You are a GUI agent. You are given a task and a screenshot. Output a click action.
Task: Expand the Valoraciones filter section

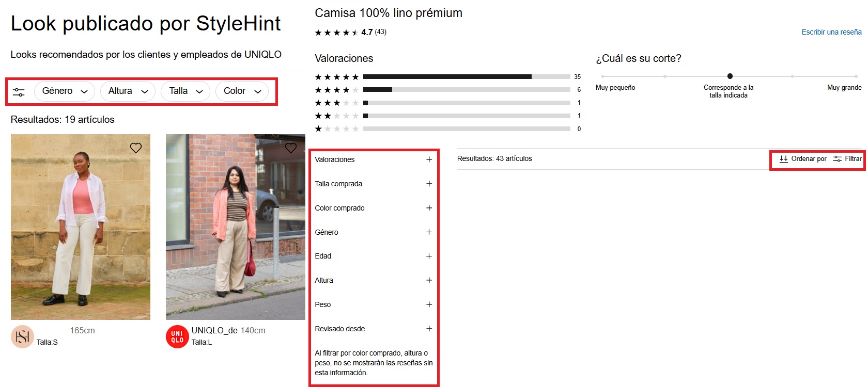click(374, 159)
